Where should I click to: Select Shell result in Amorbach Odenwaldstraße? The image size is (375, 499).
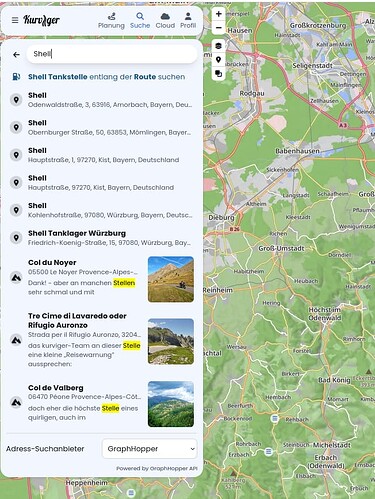point(102,100)
